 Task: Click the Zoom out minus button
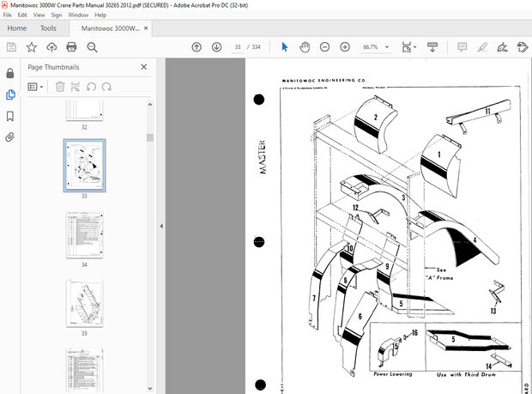click(x=325, y=47)
